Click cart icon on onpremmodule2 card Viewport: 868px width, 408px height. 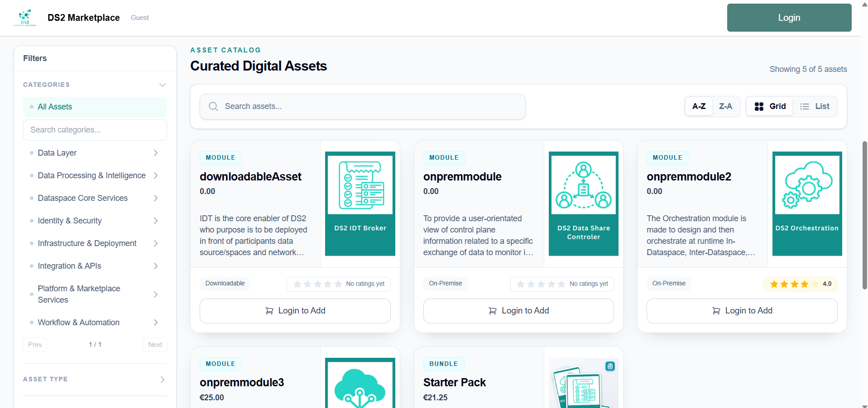coord(716,311)
